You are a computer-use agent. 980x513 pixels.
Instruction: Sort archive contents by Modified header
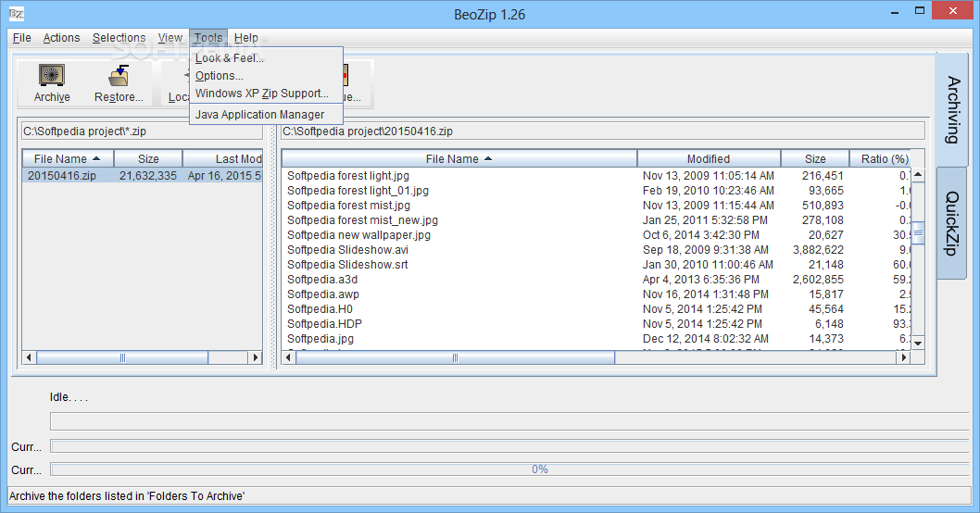click(x=709, y=158)
